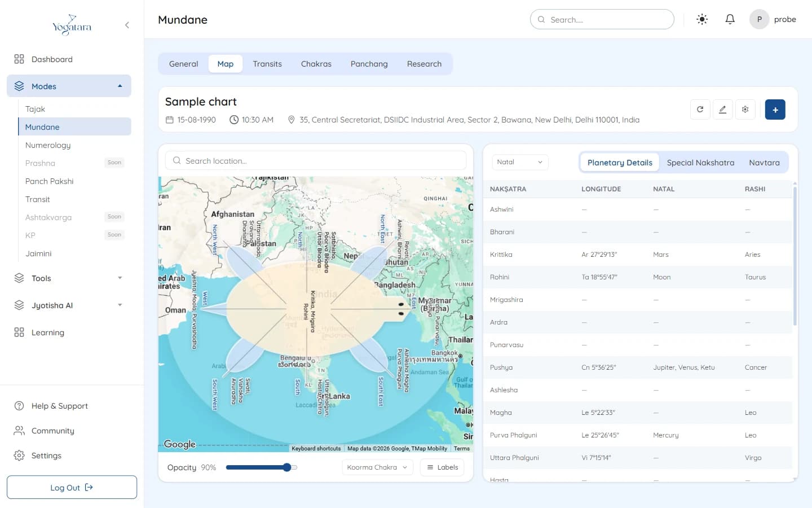Click the Community people icon
The image size is (812, 508).
19,431
